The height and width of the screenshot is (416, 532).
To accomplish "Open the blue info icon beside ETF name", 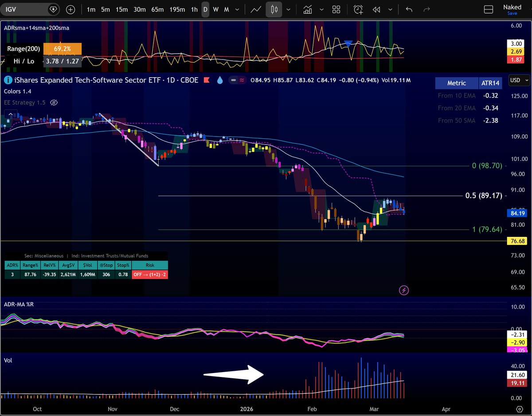I will click(8, 81).
